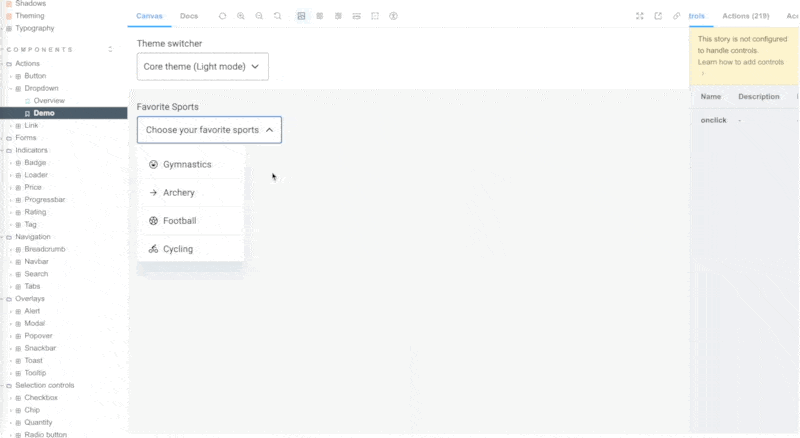Zoom in using the toolbar magnifier
This screenshot has height=438, width=800.
(x=241, y=16)
